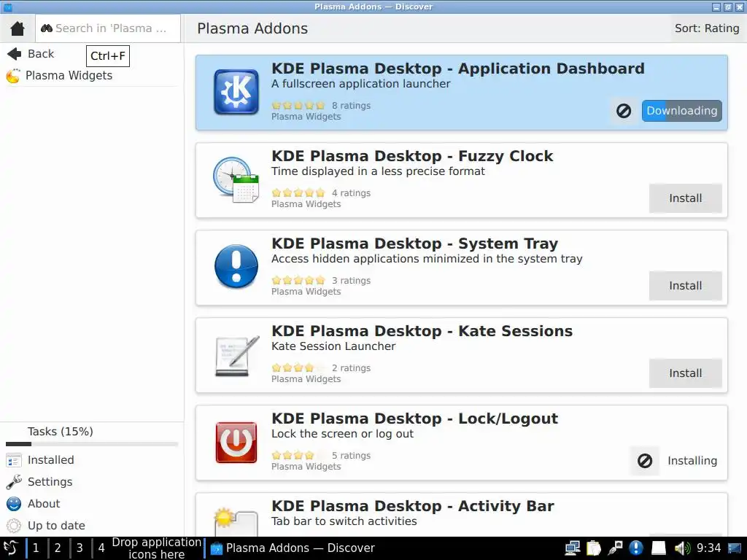This screenshot has width=747, height=560.
Task: Open KDE Plasma Desktop - Fuzzy Clock title
Action: pos(412,156)
